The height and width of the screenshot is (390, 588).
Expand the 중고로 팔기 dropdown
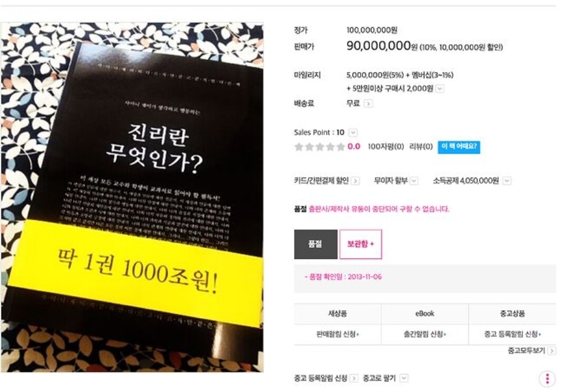tap(404, 378)
